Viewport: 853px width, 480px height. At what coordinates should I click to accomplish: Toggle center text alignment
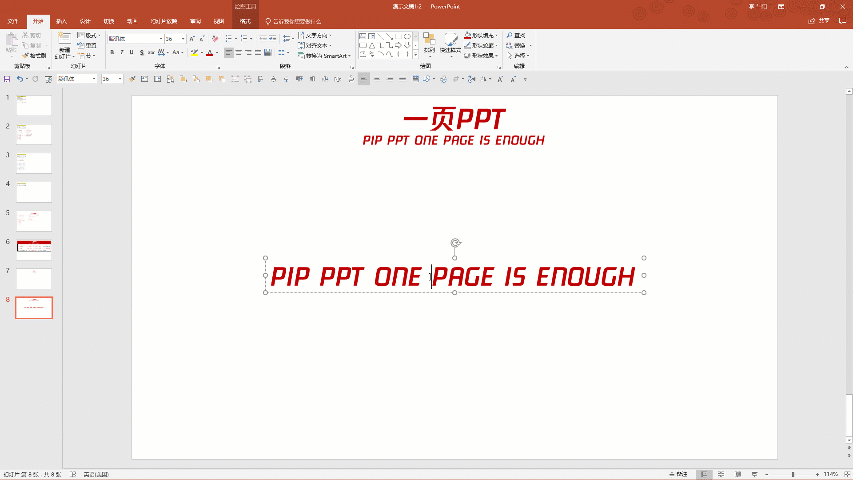240,53
